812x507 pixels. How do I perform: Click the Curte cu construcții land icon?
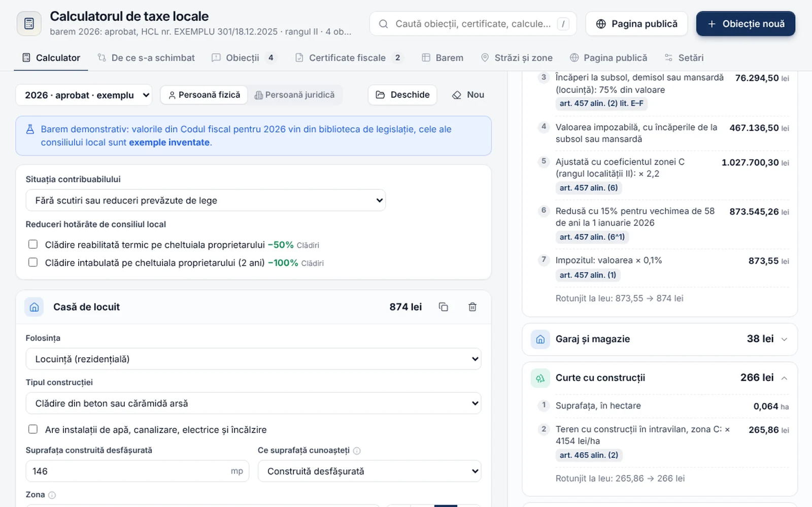click(540, 378)
